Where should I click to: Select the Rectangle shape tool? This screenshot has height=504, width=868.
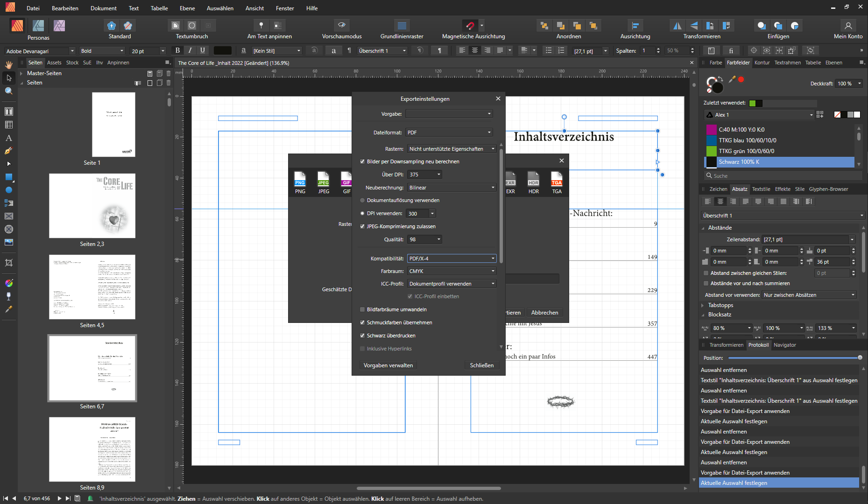click(9, 177)
